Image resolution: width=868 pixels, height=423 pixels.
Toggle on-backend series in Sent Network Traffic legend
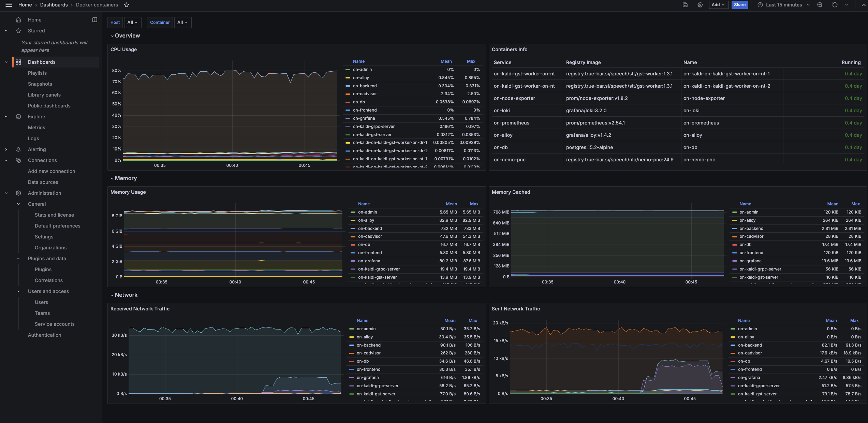(750, 345)
